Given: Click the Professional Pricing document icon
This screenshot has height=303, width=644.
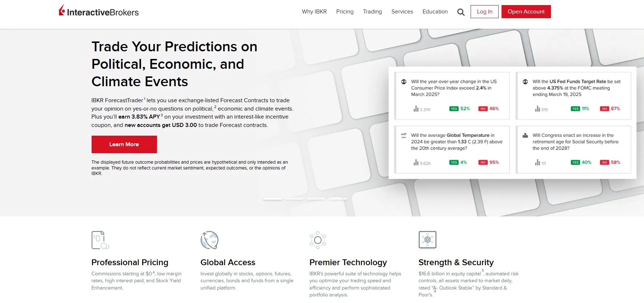Looking at the screenshot, I should 100,240.
